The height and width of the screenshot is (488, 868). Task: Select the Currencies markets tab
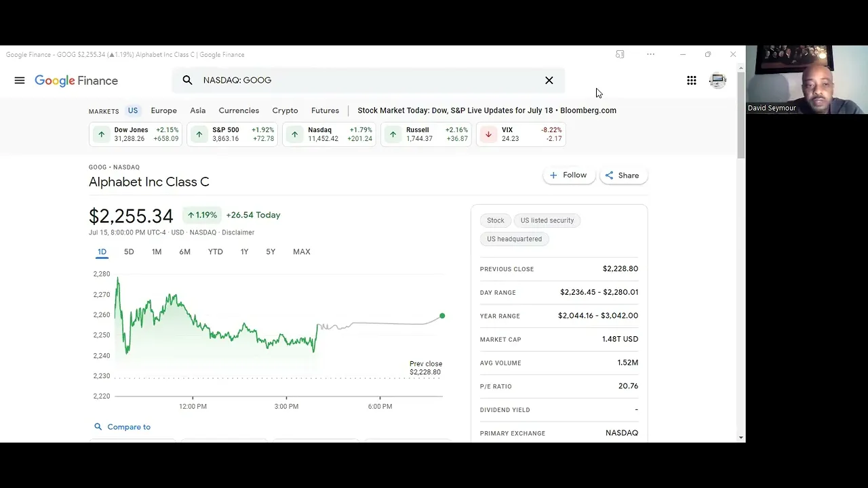point(239,110)
